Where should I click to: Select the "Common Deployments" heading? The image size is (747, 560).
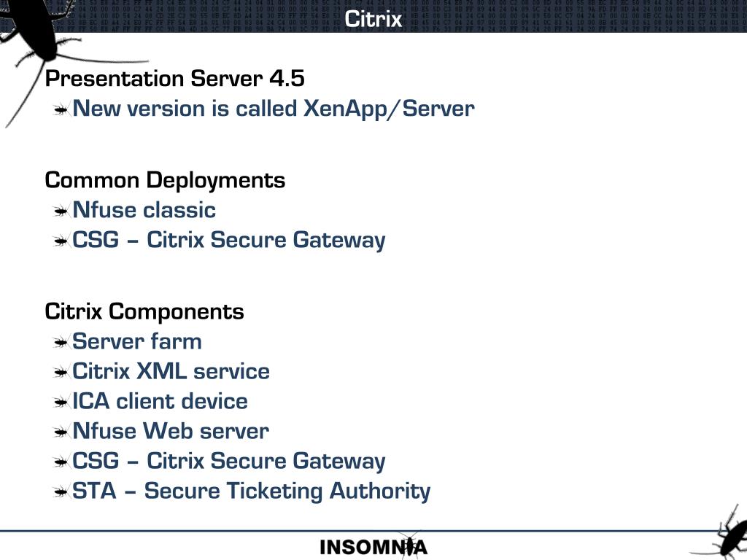[165, 181]
